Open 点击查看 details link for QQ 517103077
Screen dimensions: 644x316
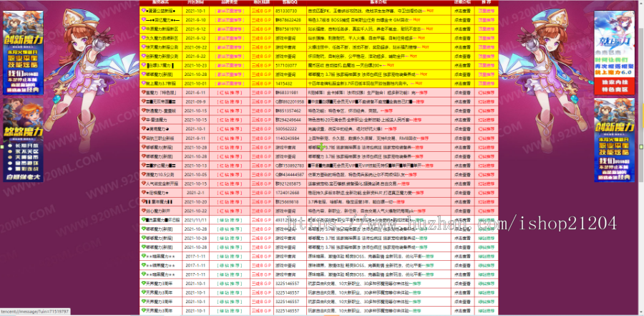462,65
